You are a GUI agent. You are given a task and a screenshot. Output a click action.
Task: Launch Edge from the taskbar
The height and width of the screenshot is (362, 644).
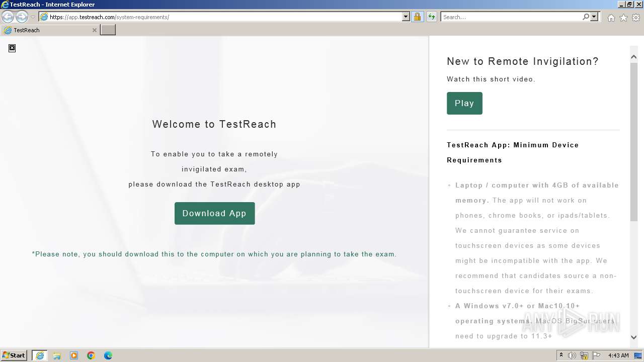pos(108,355)
